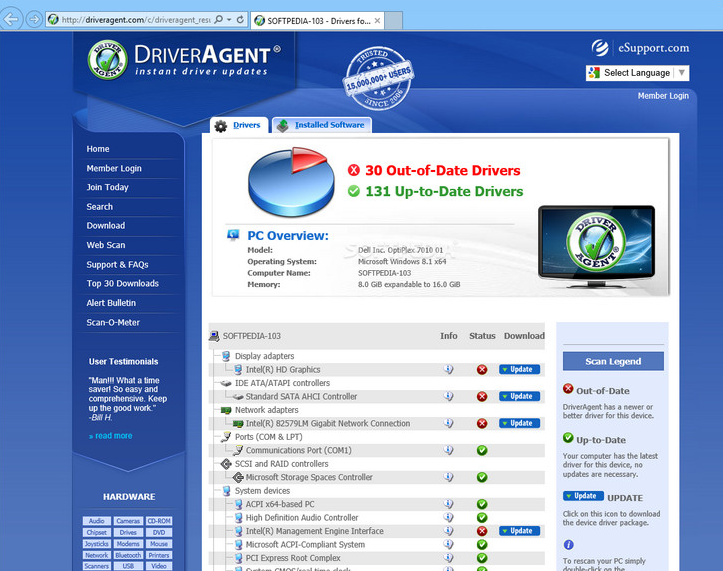Image resolution: width=723 pixels, height=571 pixels.
Task: Click red status icon for Intel Management Engine
Action: click(482, 531)
